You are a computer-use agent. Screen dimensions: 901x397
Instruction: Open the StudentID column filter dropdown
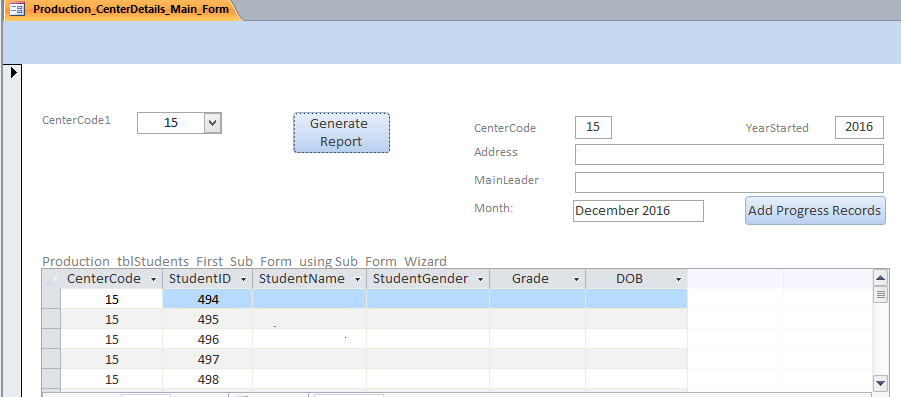244,279
